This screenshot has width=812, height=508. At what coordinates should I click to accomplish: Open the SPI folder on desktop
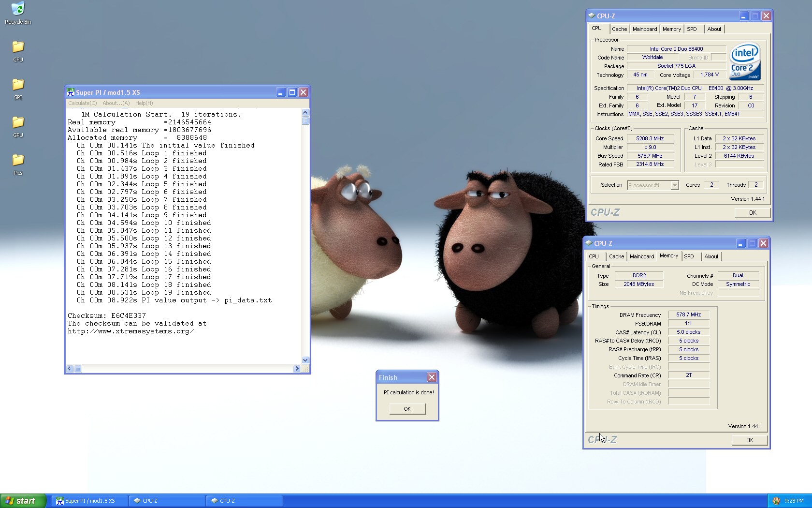click(18, 89)
